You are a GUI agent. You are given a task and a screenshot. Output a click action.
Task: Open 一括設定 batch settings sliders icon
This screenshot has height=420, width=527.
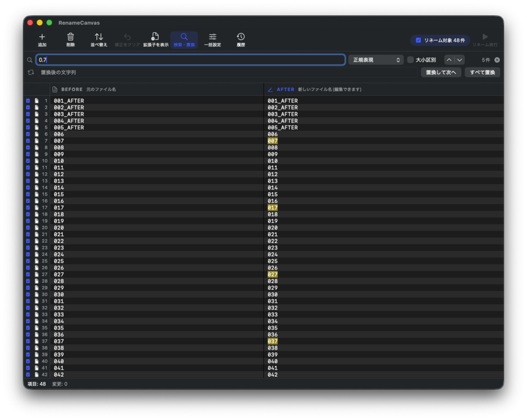point(213,37)
